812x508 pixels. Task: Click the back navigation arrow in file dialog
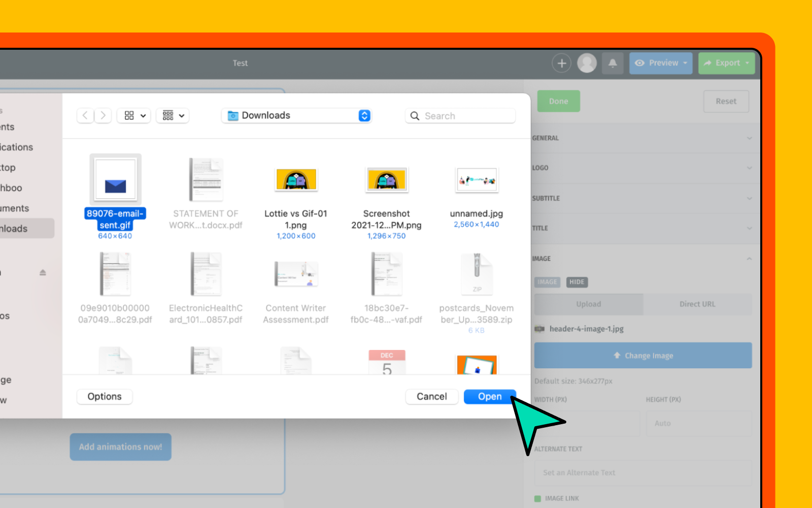point(85,115)
